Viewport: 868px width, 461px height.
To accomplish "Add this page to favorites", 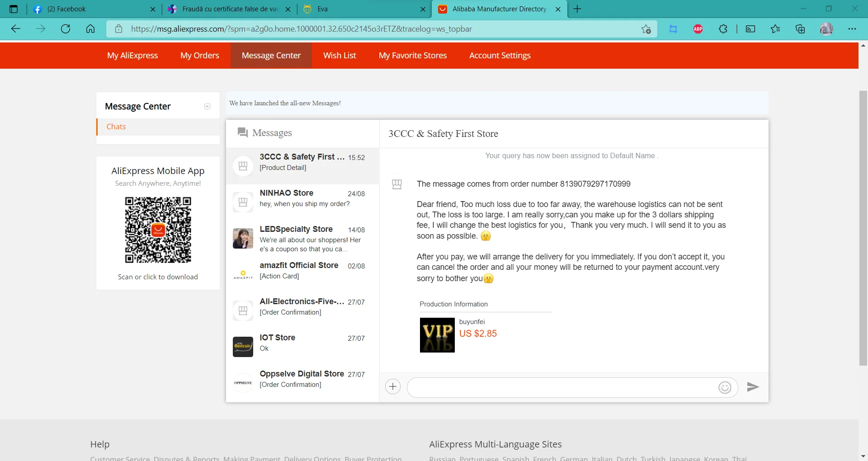I will pyautogui.click(x=646, y=29).
